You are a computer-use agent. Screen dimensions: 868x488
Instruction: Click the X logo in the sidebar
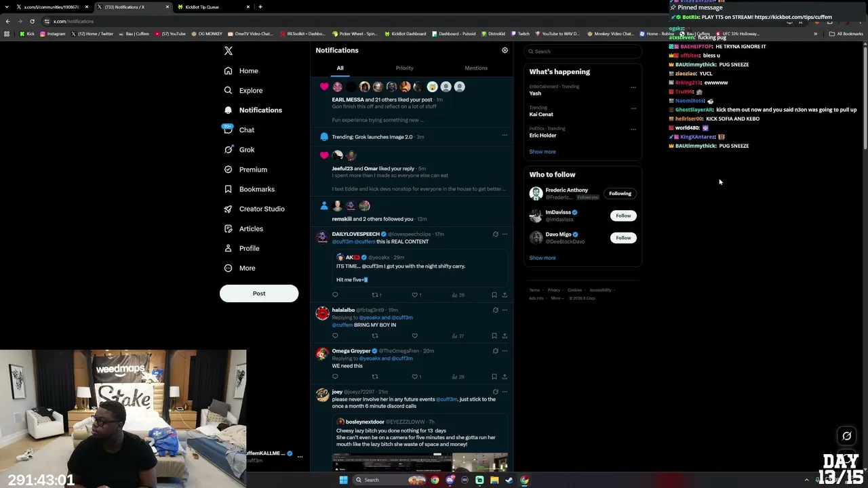click(229, 51)
